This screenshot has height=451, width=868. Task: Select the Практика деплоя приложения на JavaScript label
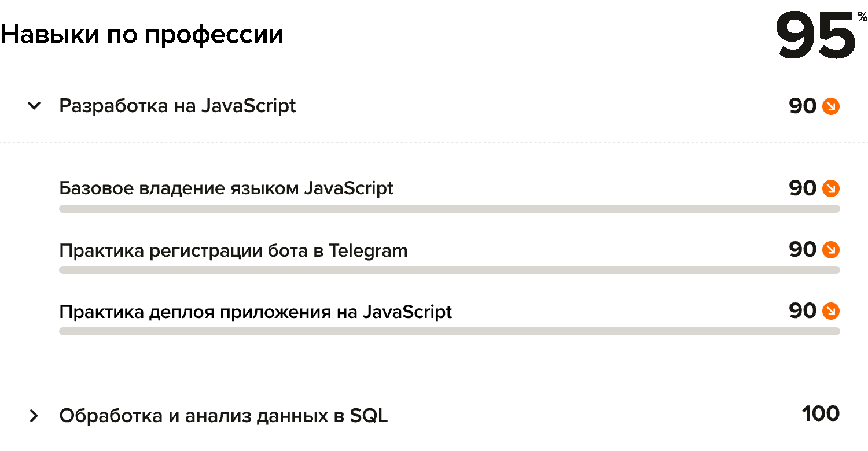click(255, 312)
